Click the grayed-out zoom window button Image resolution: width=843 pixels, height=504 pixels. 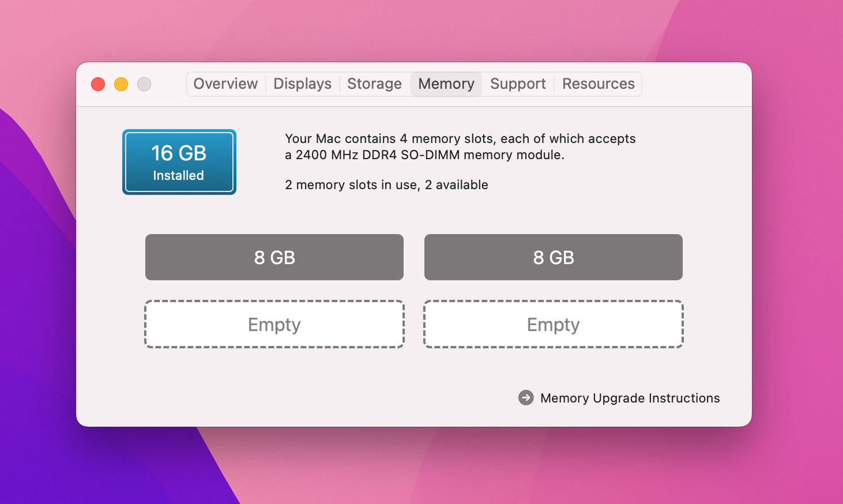pyautogui.click(x=144, y=84)
